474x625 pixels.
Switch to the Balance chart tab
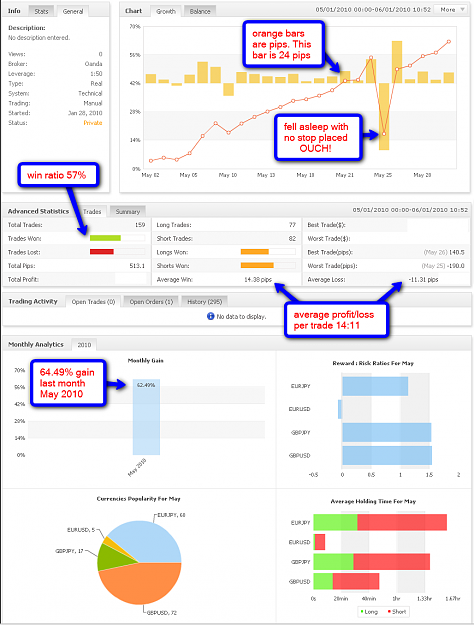[200, 11]
